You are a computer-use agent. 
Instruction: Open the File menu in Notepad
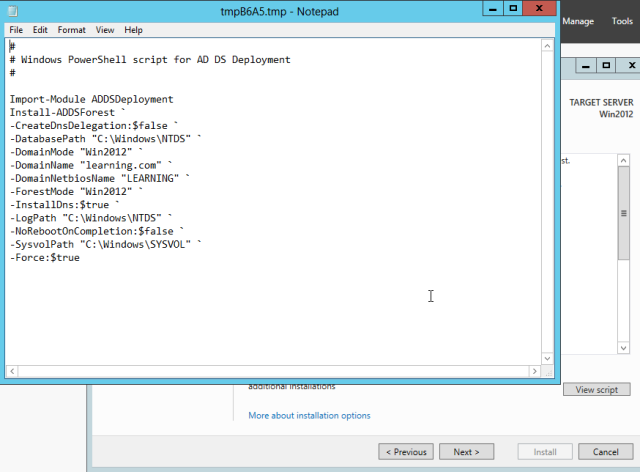[x=16, y=30]
